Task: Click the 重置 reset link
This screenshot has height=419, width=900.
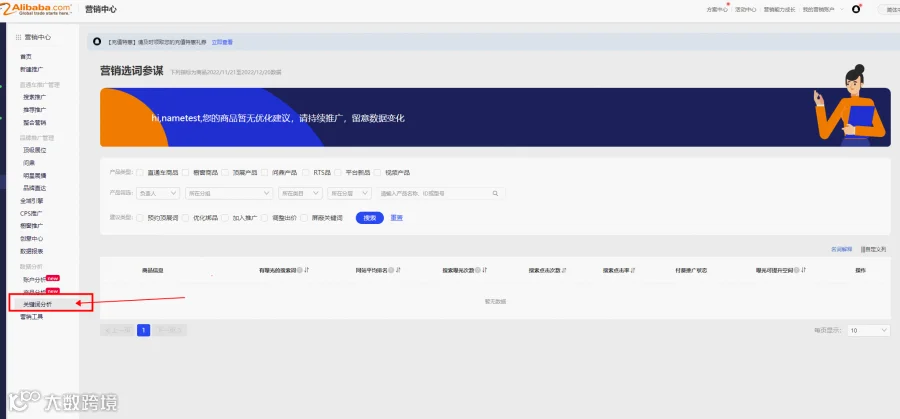Action: point(397,218)
